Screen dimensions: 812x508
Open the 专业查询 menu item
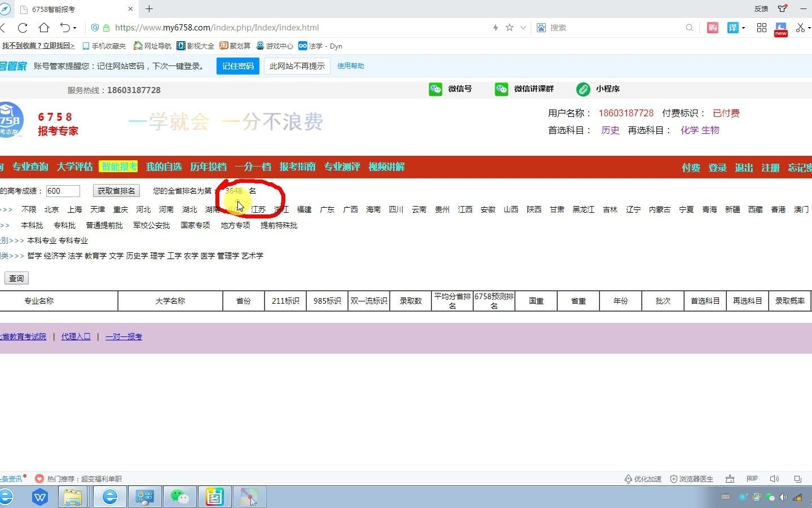tap(30, 167)
